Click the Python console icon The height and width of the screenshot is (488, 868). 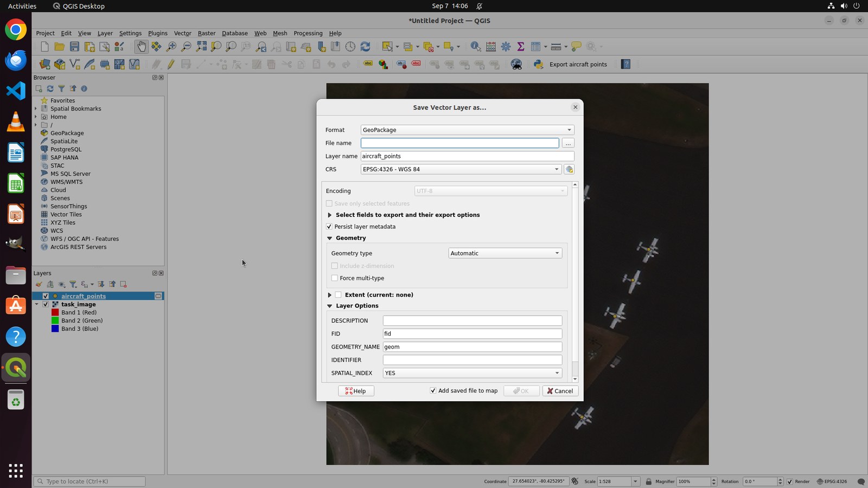coord(538,64)
